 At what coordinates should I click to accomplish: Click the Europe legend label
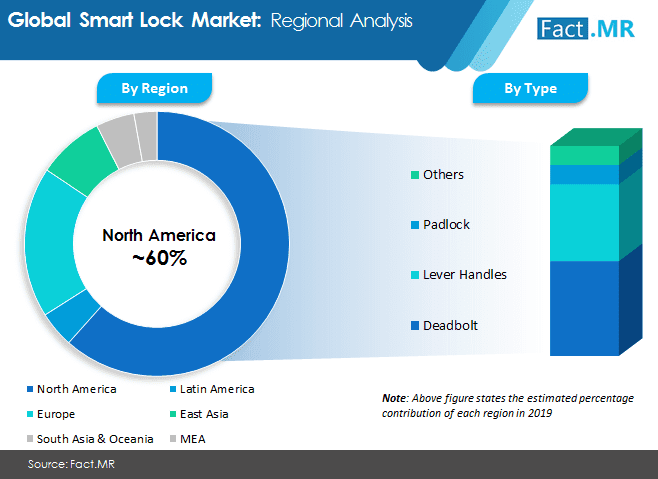(56, 412)
